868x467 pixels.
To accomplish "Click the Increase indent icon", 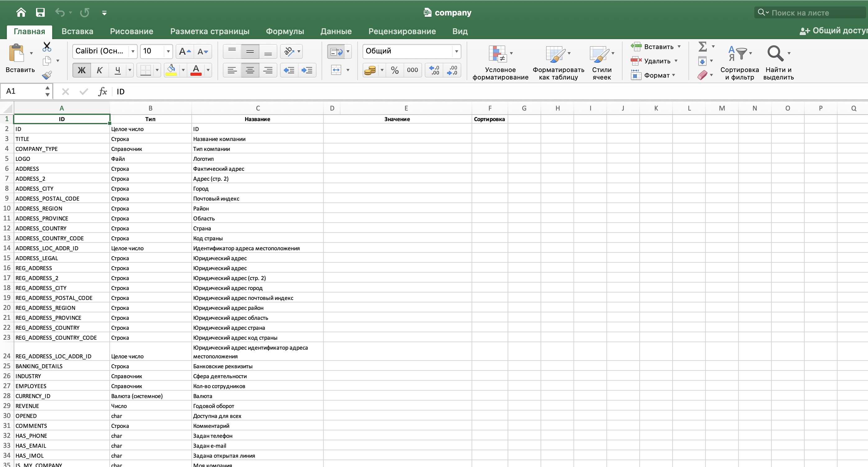I will tap(307, 70).
